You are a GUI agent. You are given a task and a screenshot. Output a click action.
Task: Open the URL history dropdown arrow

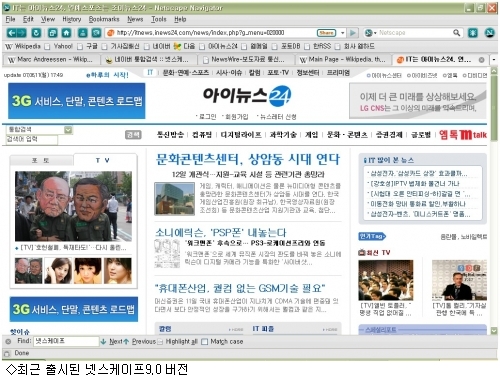click(x=342, y=33)
